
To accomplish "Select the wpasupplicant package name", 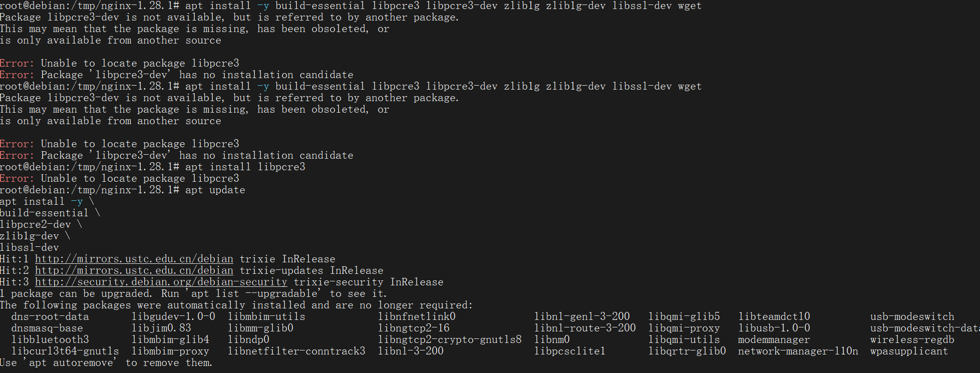I will coord(908,351).
